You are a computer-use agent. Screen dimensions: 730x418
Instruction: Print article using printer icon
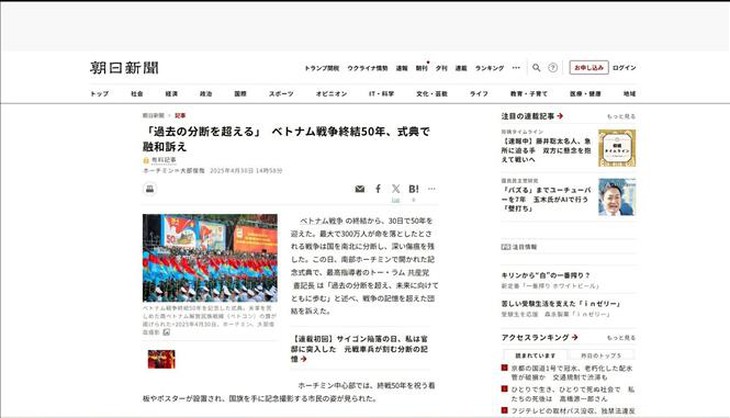(x=149, y=189)
